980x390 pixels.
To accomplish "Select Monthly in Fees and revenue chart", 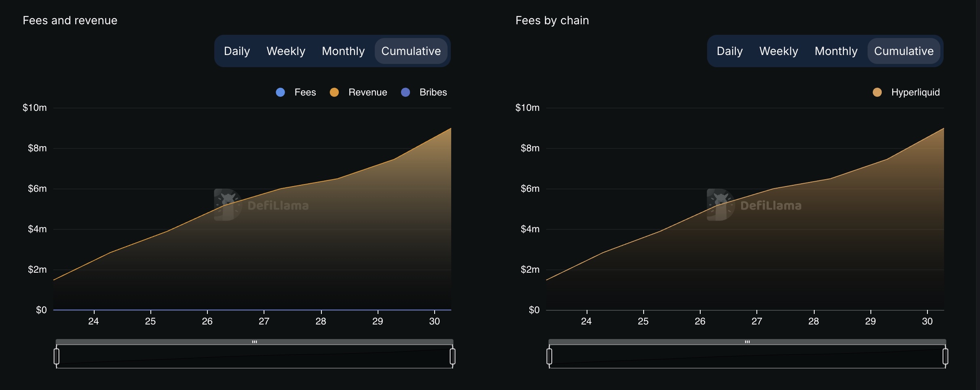I will pos(343,51).
